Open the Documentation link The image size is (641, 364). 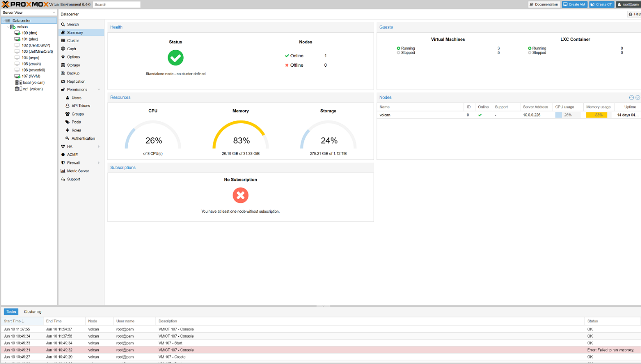pos(544,4)
